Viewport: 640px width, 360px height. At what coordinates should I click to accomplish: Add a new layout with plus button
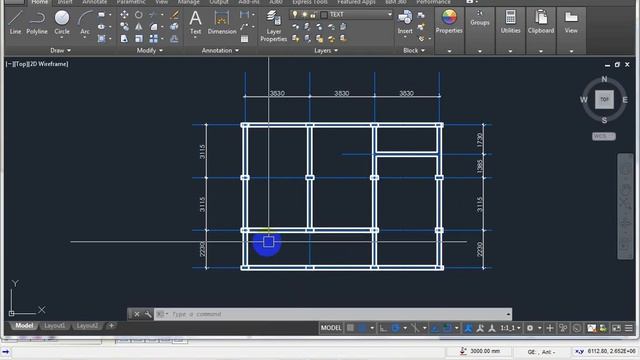click(111, 326)
